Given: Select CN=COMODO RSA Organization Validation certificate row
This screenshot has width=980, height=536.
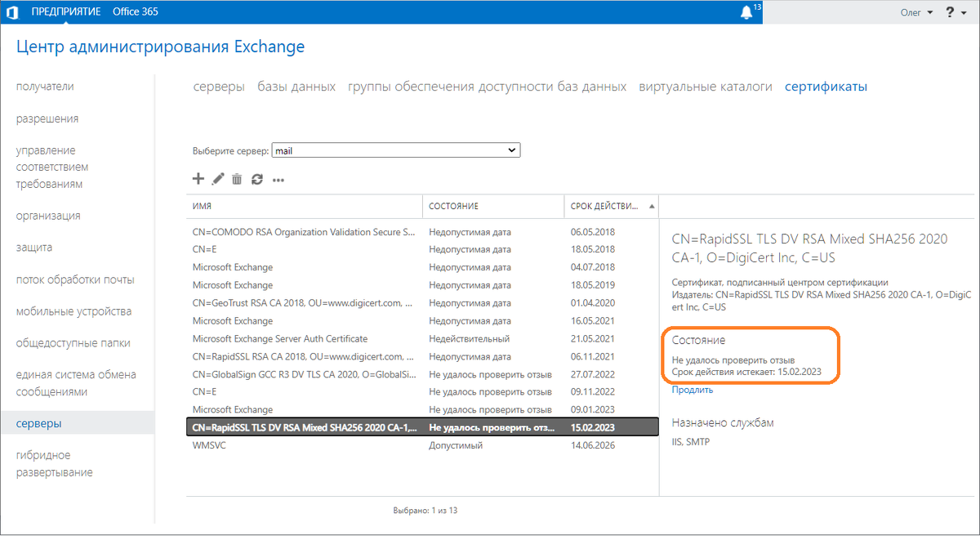Looking at the screenshot, I should (x=422, y=231).
